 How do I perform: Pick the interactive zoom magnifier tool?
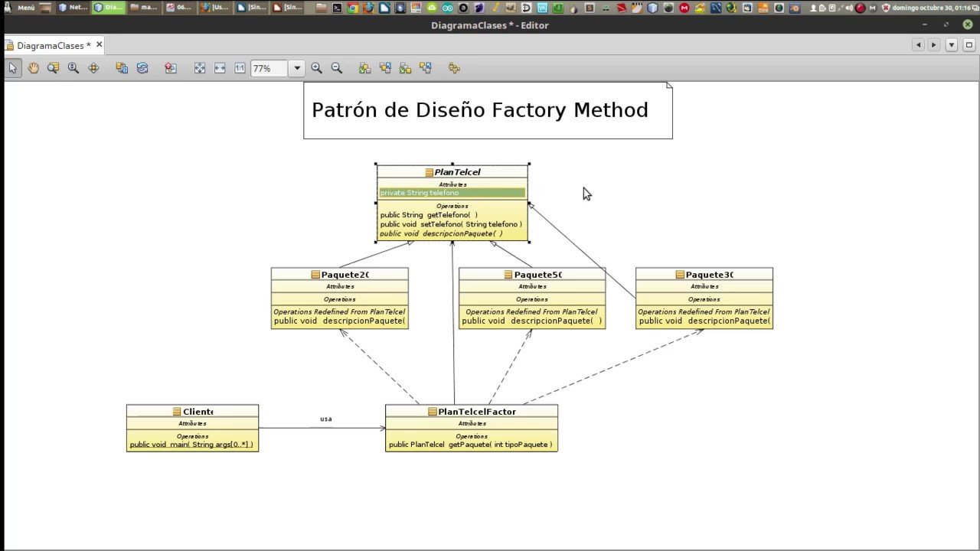point(73,68)
